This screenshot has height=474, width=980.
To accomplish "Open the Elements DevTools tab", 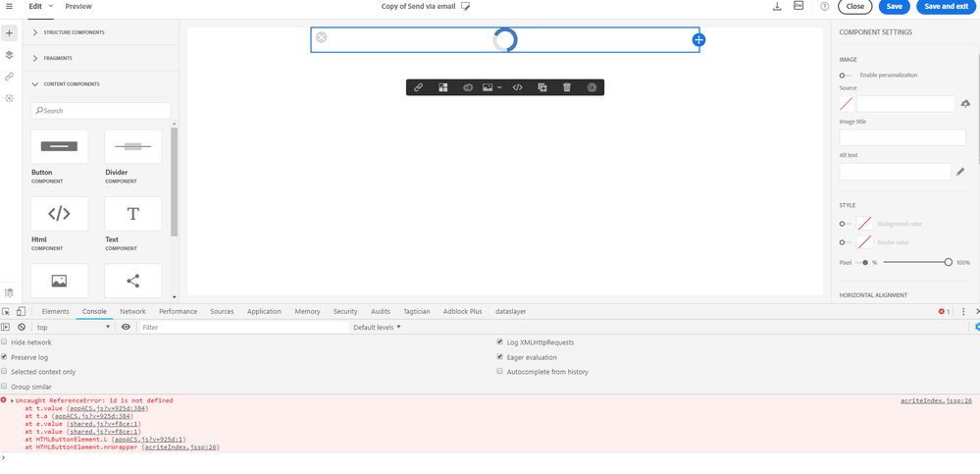I will pyautogui.click(x=56, y=311).
